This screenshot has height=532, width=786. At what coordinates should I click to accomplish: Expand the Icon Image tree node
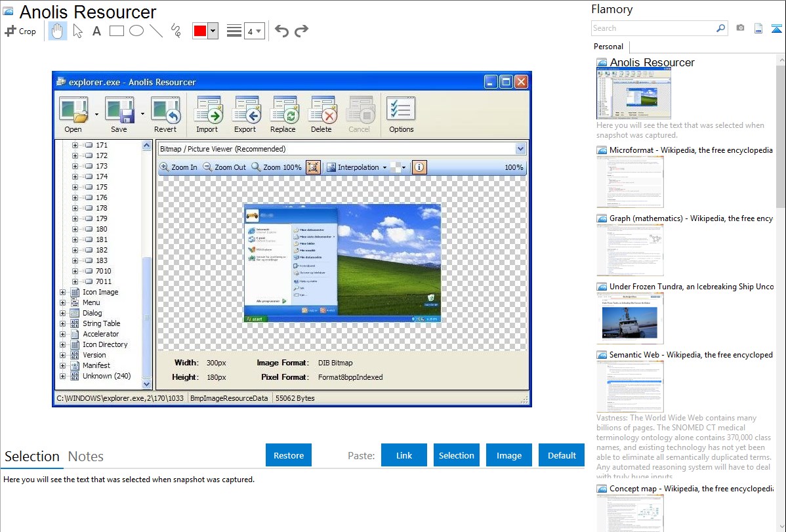pyautogui.click(x=63, y=293)
